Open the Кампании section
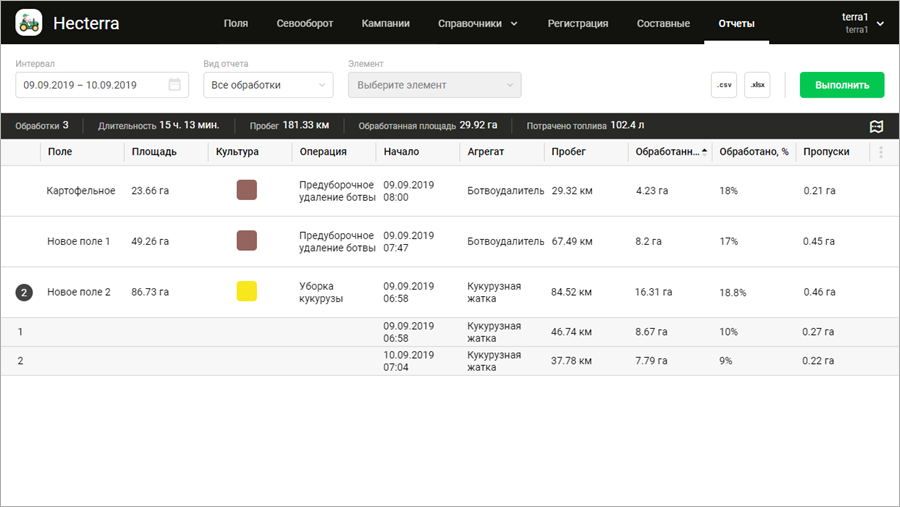The width and height of the screenshot is (900, 507). tap(385, 23)
